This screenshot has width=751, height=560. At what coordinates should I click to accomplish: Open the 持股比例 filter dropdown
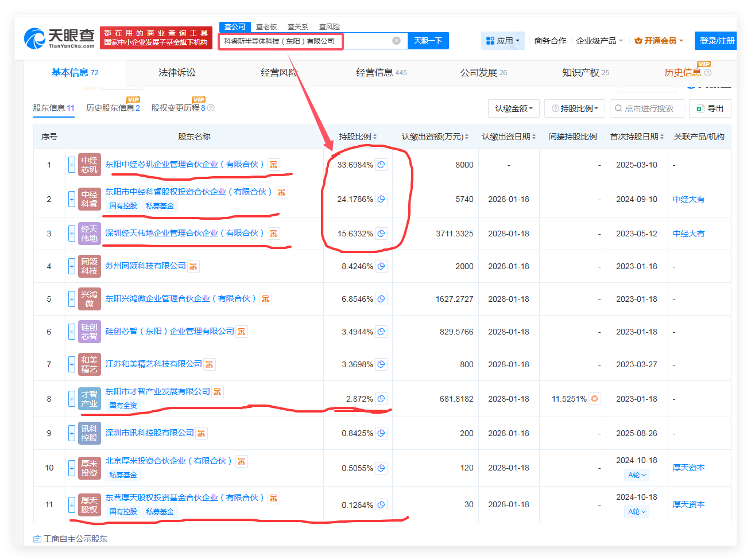(x=575, y=108)
